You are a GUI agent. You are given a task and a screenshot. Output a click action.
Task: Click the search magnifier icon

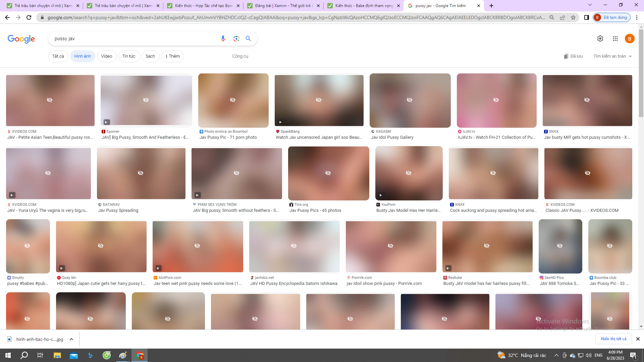pyautogui.click(x=248, y=39)
